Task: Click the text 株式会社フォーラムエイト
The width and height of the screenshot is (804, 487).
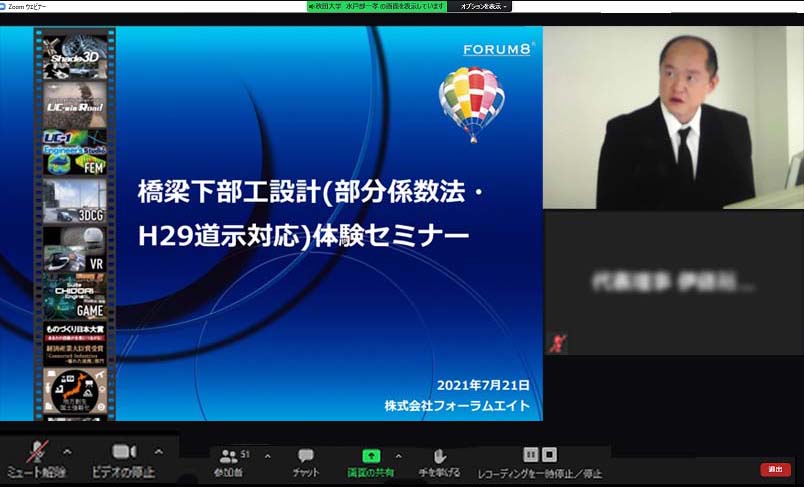Action: coord(457,405)
